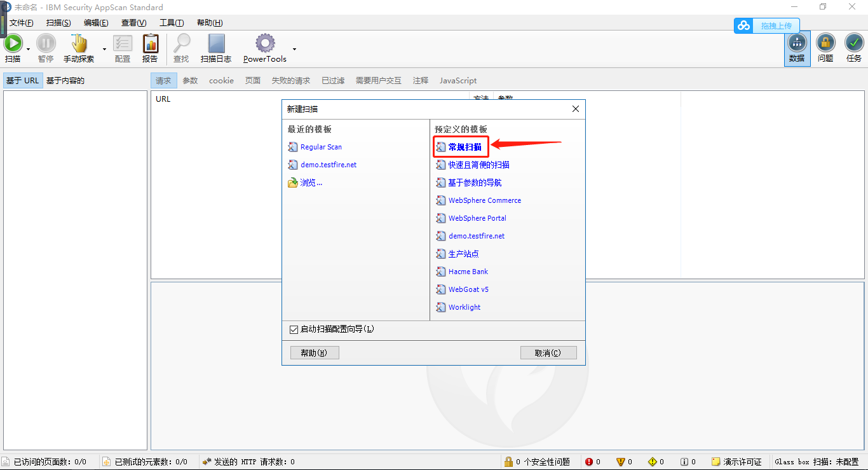This screenshot has width=868, height=470.
Task: Expand the PowerTools dropdown arrow
Action: coord(294,48)
